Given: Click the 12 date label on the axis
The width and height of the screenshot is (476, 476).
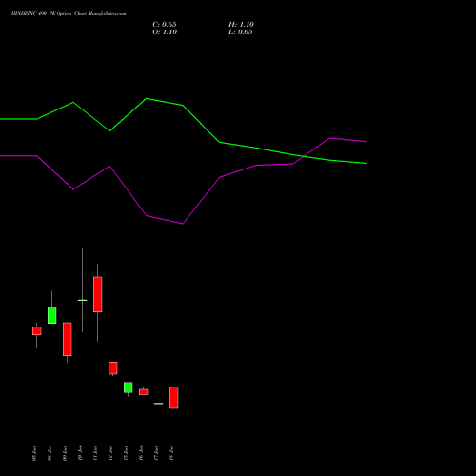Looking at the screenshot, I should click(110, 453).
